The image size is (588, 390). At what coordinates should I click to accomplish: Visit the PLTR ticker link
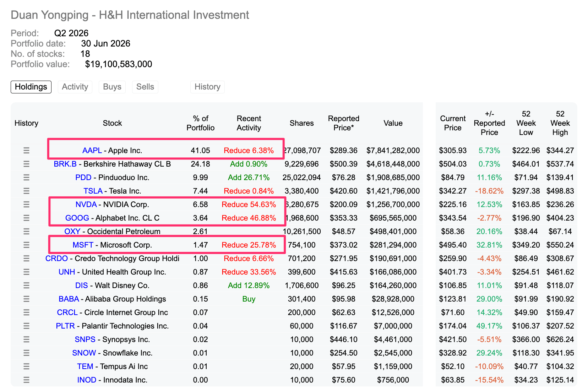[x=65, y=326]
